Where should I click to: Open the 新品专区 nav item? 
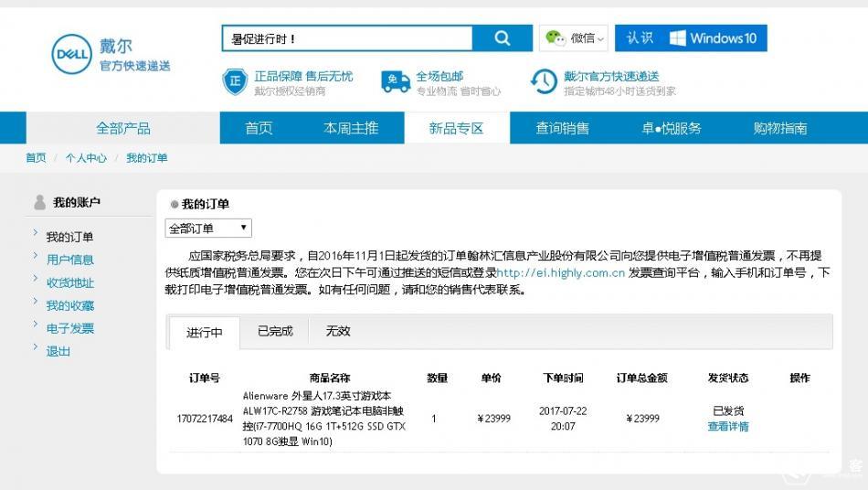click(457, 128)
